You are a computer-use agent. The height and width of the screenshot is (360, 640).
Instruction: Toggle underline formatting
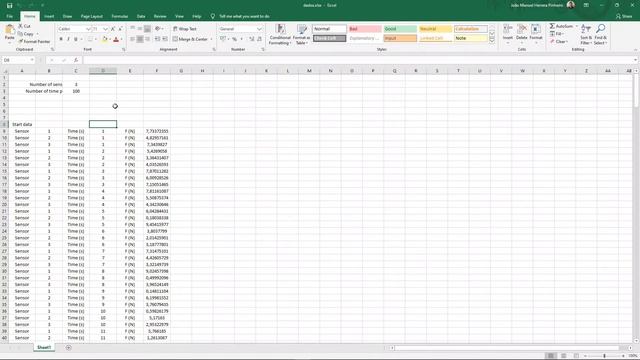(x=76, y=39)
